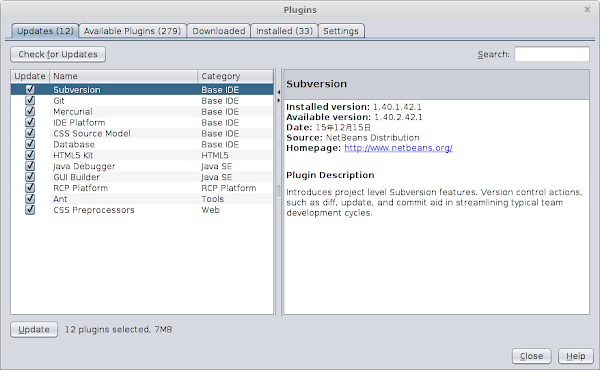The image size is (600, 370).
Task: Uncheck the Subversion update checkbox
Action: (x=30, y=90)
